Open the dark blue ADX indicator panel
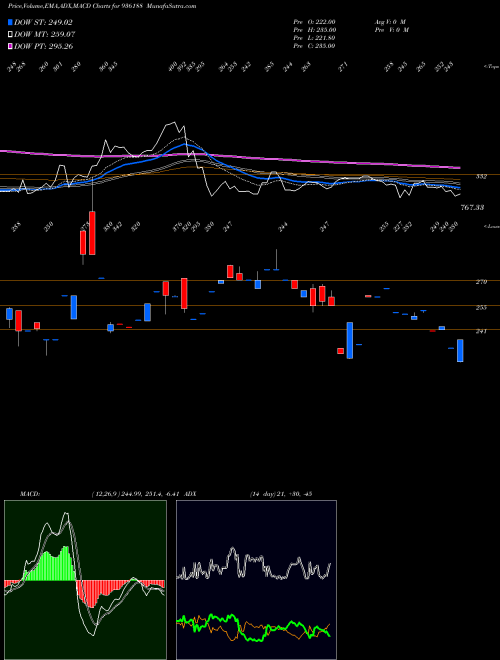Image resolution: width=500 pixels, height=660 pixels. 256,580
